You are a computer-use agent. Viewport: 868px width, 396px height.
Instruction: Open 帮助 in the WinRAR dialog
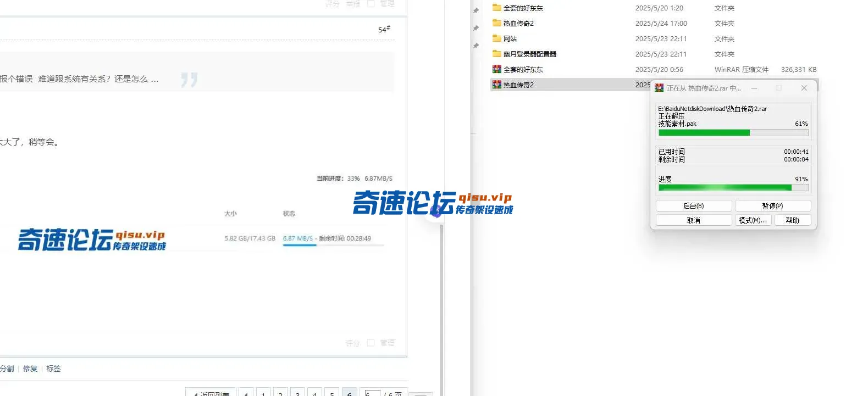click(x=793, y=220)
